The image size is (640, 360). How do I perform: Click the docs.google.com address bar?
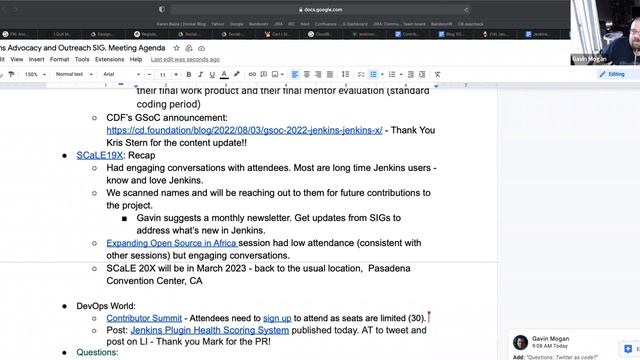click(x=320, y=10)
